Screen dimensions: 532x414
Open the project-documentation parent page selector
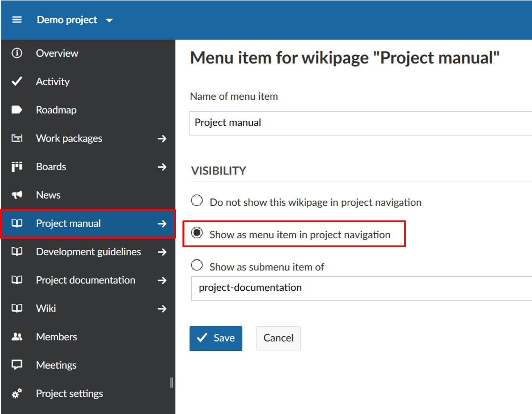(x=361, y=288)
